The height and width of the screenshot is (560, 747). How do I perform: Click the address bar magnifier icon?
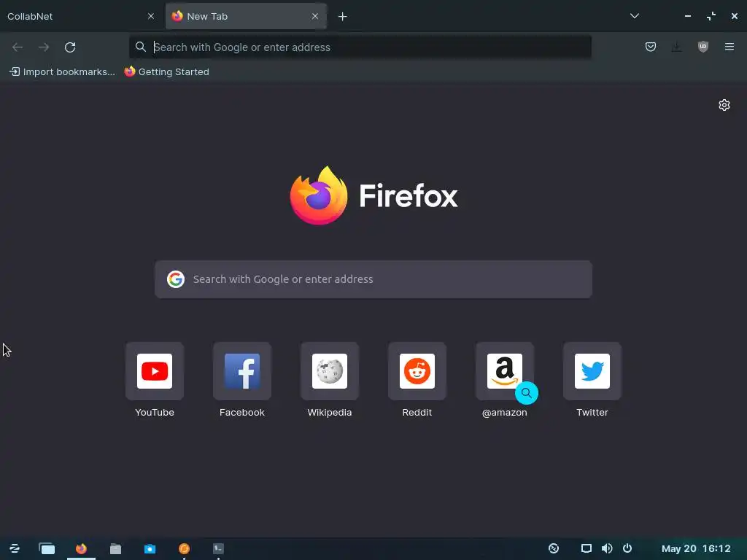click(141, 47)
